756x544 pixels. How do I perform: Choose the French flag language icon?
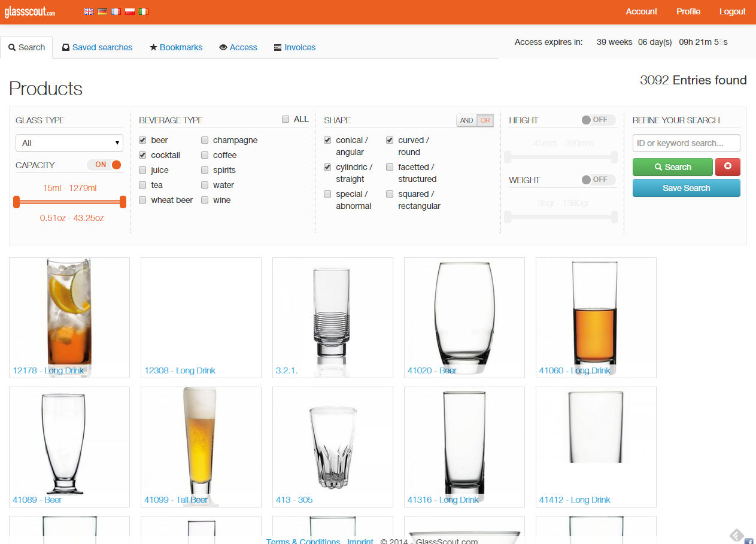pyautogui.click(x=116, y=11)
